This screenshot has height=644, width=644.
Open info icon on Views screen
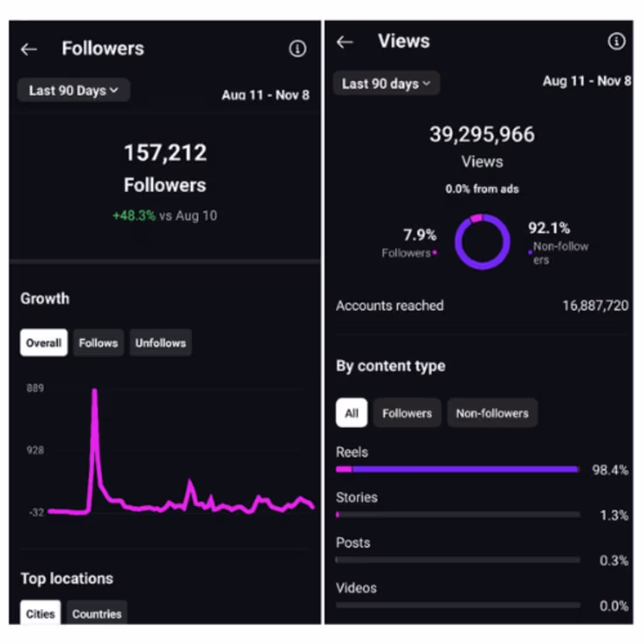point(616,42)
